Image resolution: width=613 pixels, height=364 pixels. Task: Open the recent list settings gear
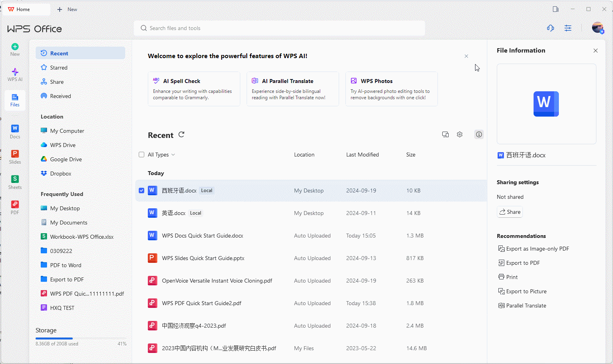(x=460, y=134)
